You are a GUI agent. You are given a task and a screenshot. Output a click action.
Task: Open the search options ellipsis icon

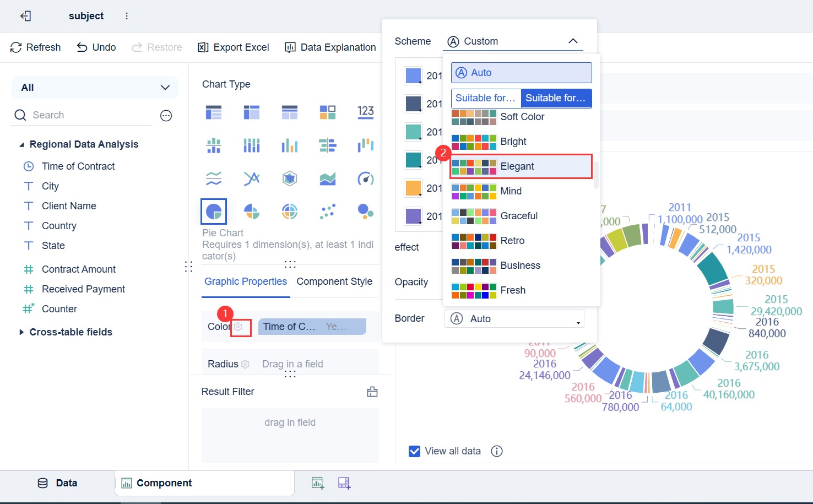pyautogui.click(x=166, y=115)
